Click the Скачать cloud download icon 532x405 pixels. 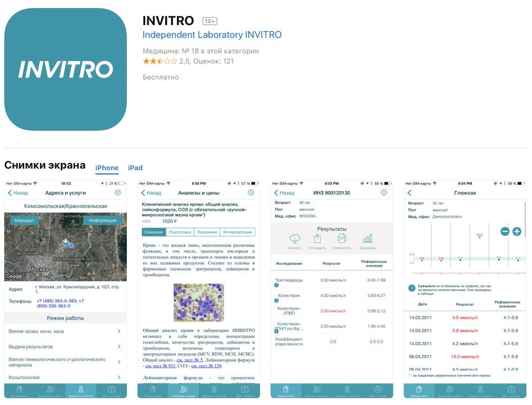(x=295, y=239)
